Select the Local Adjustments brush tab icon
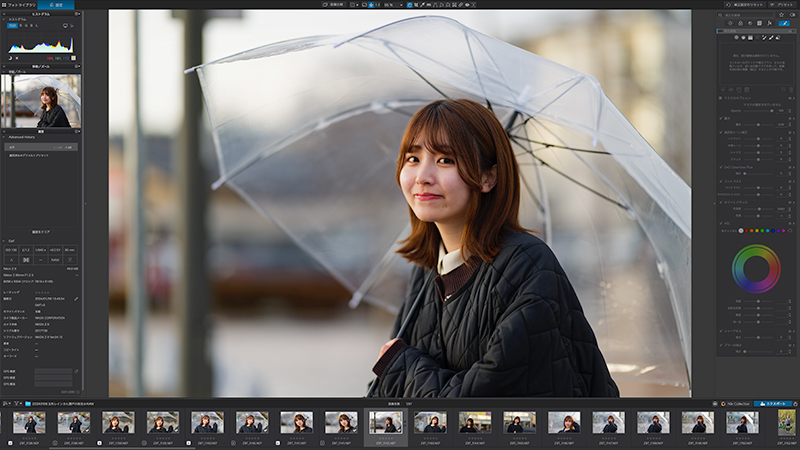800x450 pixels. (784, 23)
